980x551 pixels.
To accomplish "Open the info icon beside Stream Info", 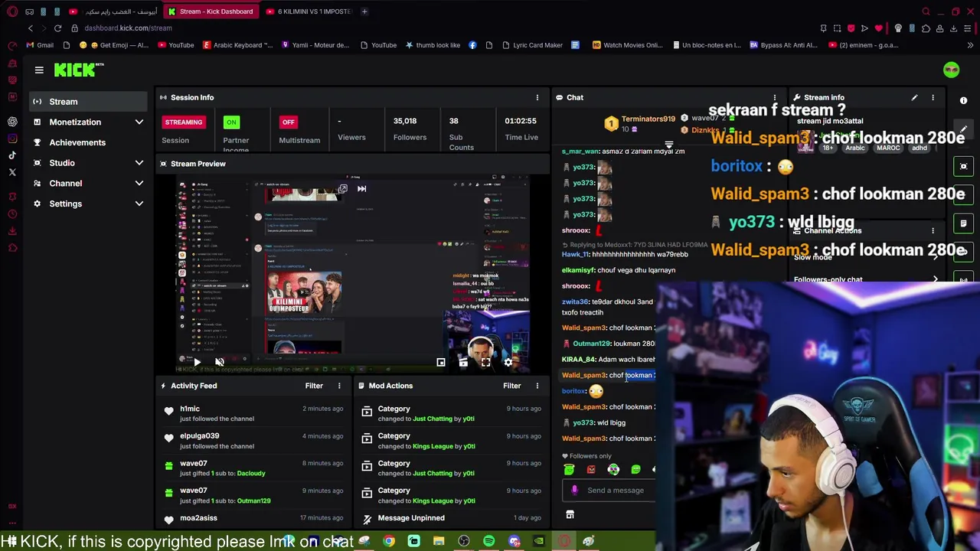I will tap(963, 100).
